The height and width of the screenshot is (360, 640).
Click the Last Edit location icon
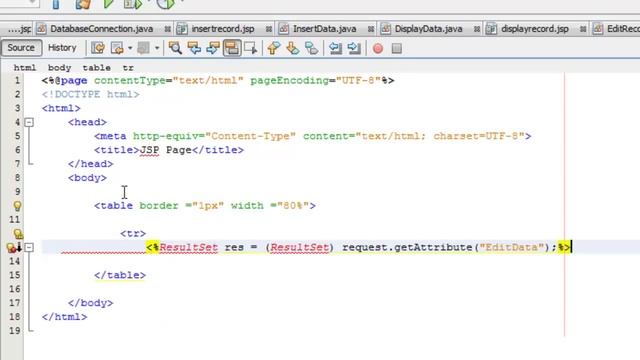[x=98, y=48]
